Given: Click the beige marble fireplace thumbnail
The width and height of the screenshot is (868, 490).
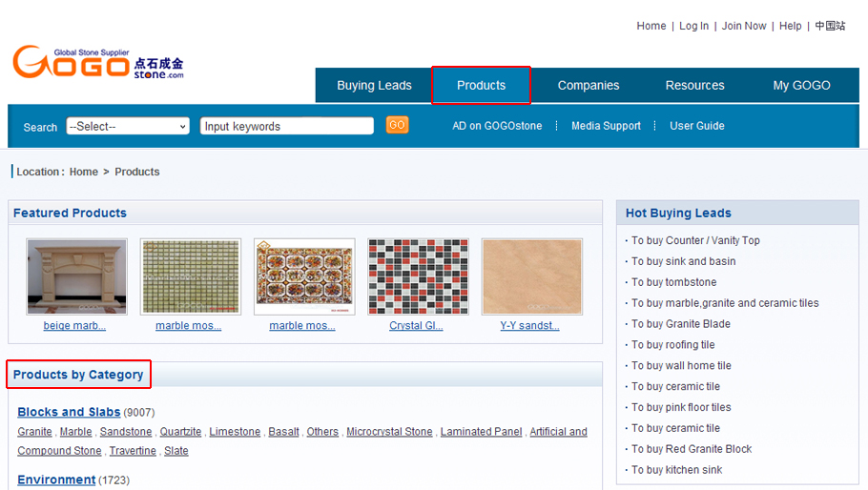Looking at the screenshot, I should [76, 276].
